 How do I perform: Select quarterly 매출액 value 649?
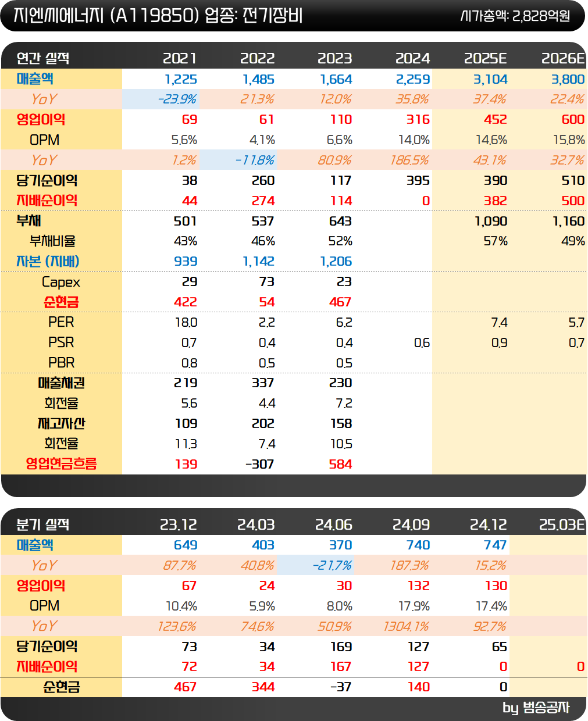coord(186,545)
